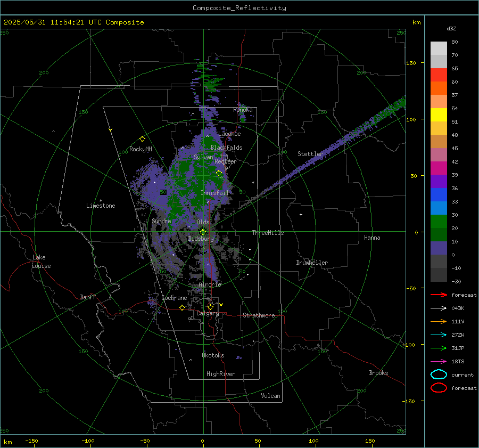Image resolution: width=479 pixels, height=448 pixels.
Task: Click the 2025/05/31 UTC Composite timestamp
Action: 73,22
